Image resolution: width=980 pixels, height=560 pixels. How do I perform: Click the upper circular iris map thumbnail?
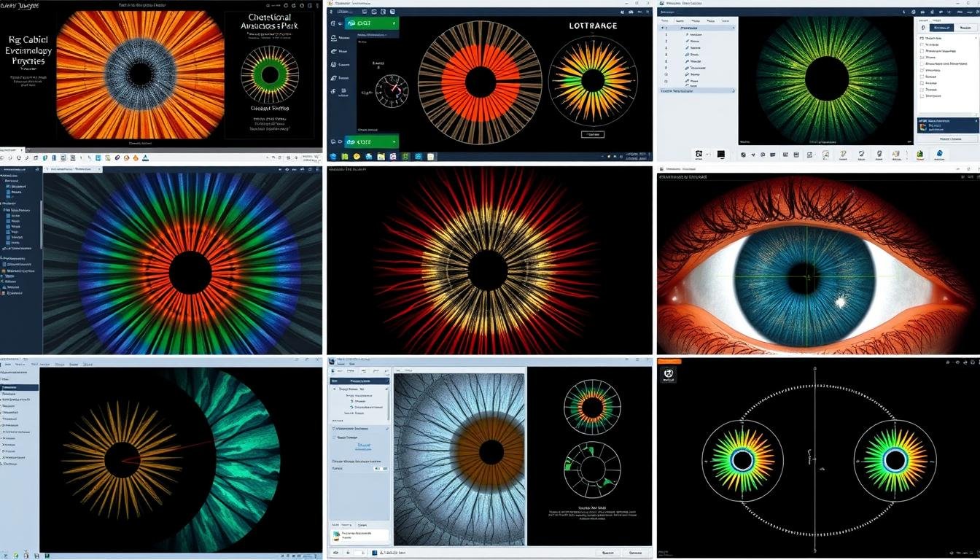592,407
